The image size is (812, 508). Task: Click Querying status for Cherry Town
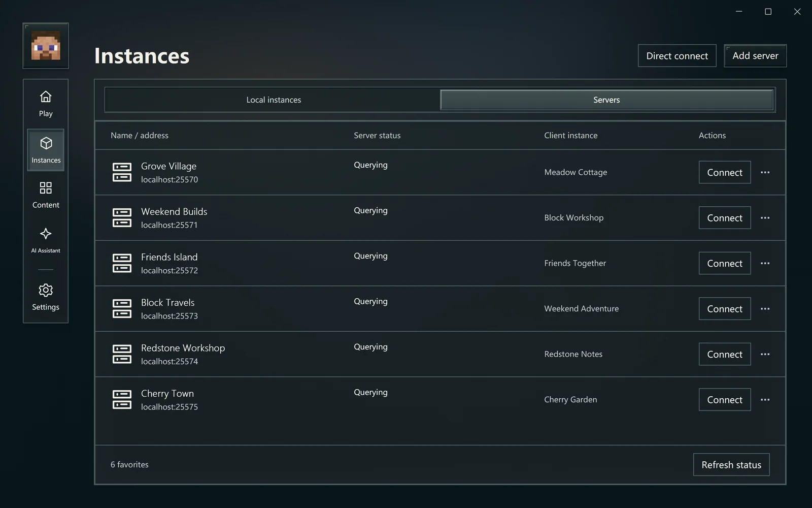tap(370, 392)
